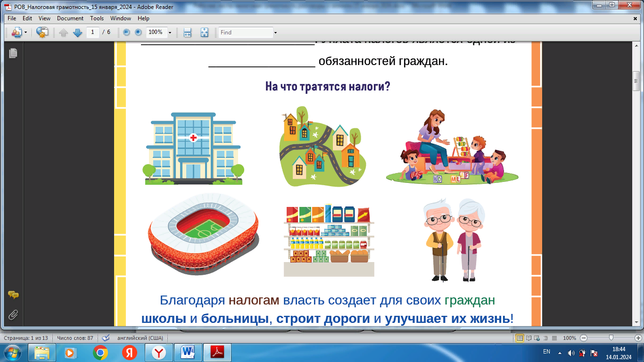This screenshot has width=644, height=362.
Task: Open the Document menu
Action: (70, 18)
